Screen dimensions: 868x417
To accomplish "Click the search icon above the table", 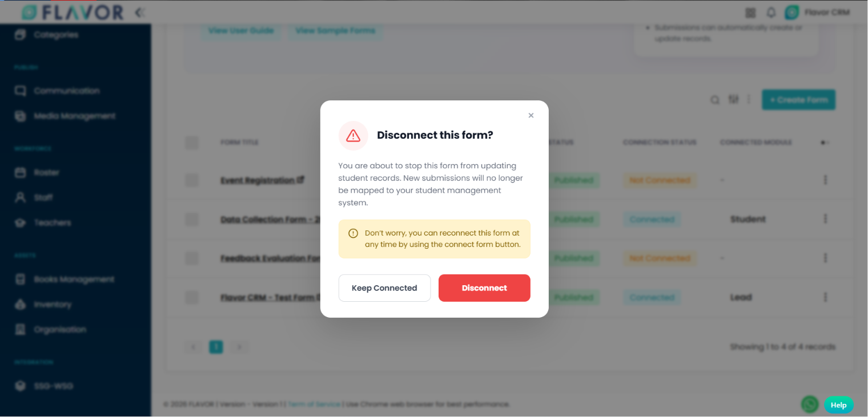I will click(715, 100).
